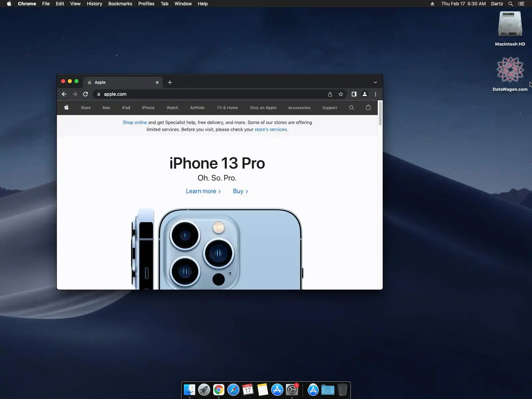Select the Apple tab in Chrome
Image resolution: width=532 pixels, height=399 pixels.
coord(123,82)
